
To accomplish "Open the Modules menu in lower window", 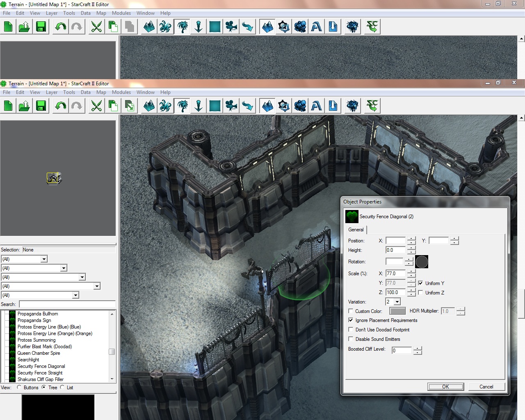I will (x=121, y=92).
